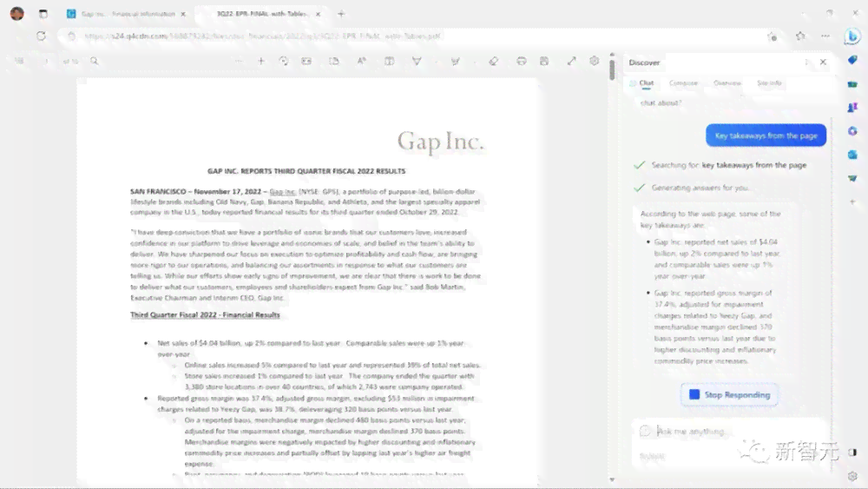Follow the Gap Inc. link in the press release

point(282,192)
